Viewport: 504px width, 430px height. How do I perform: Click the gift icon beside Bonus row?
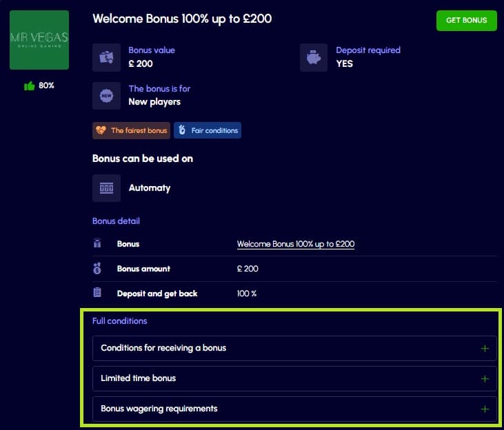tap(97, 244)
